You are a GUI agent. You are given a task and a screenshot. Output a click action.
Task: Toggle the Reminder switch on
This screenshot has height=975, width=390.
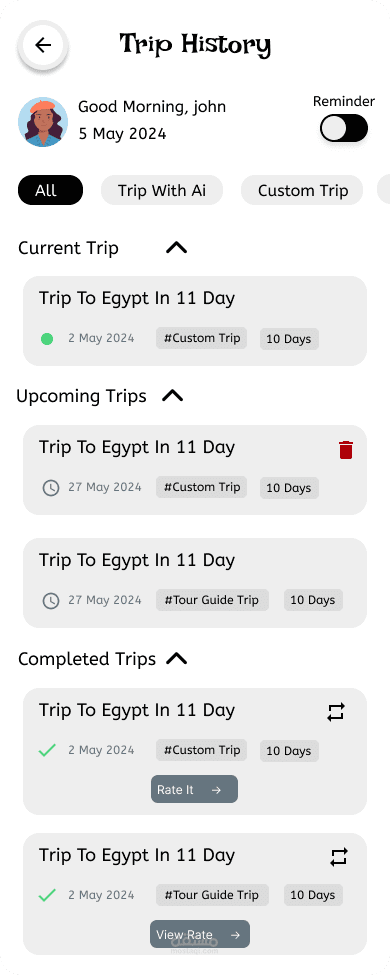point(344,129)
